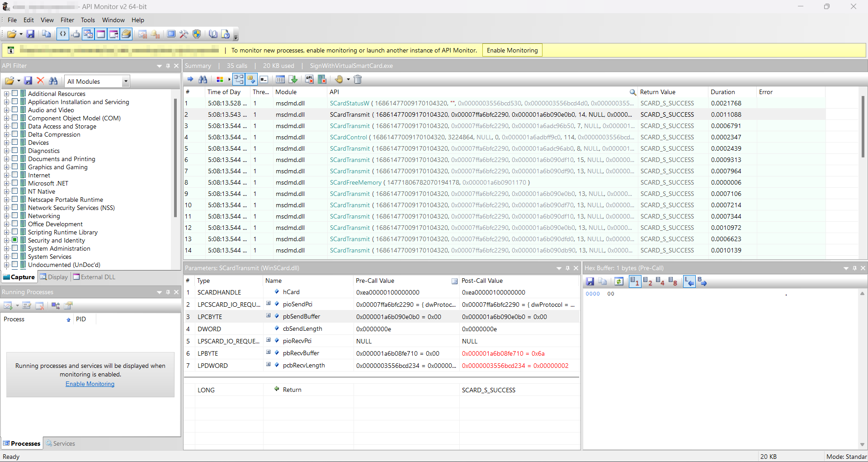Viewport: 868px width, 462px height.
Task: Save hex buffer with floppy icon
Action: coord(590,281)
